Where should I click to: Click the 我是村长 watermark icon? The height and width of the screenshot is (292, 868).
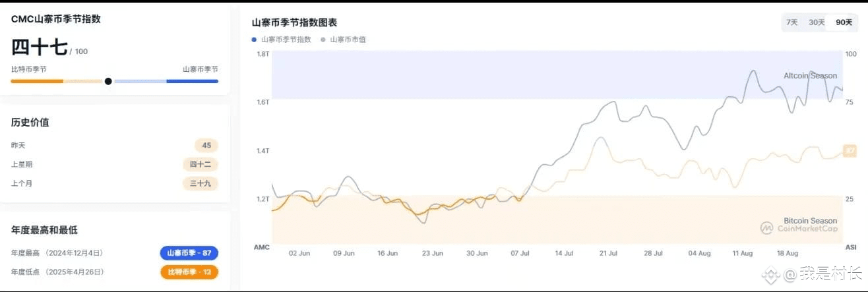click(x=772, y=273)
